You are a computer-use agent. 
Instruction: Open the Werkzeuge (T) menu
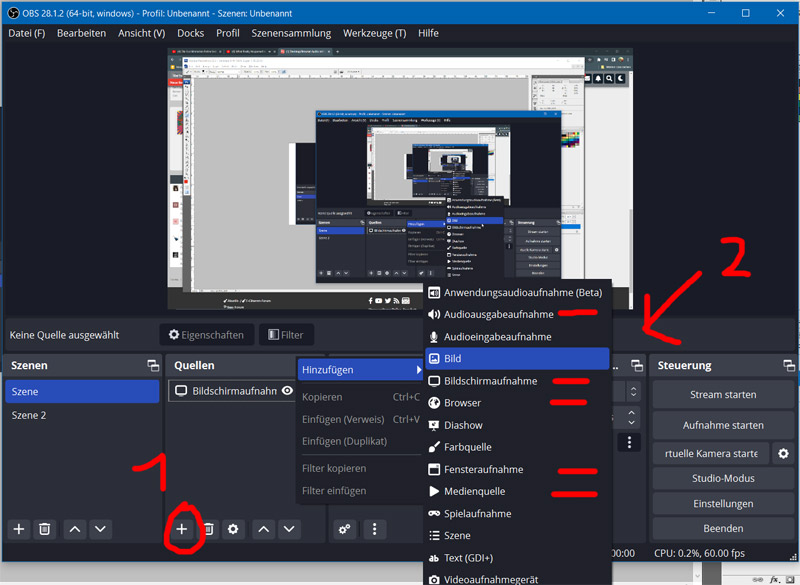coord(374,33)
